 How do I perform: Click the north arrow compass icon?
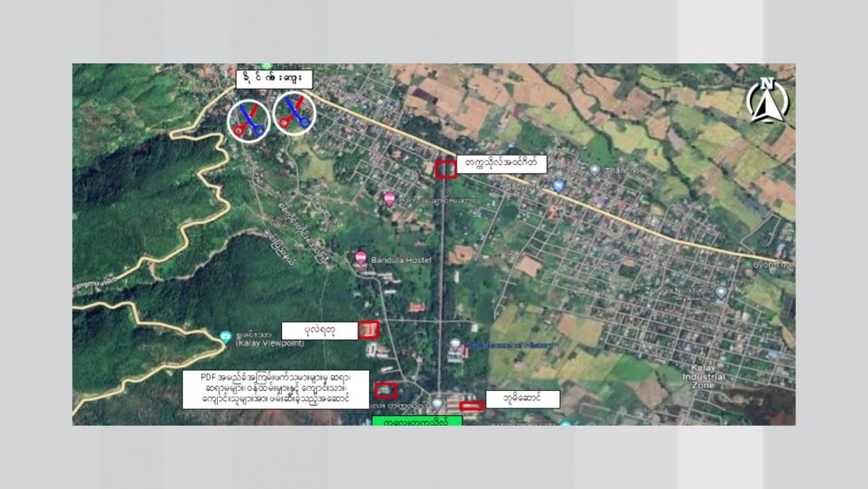pyautogui.click(x=766, y=100)
